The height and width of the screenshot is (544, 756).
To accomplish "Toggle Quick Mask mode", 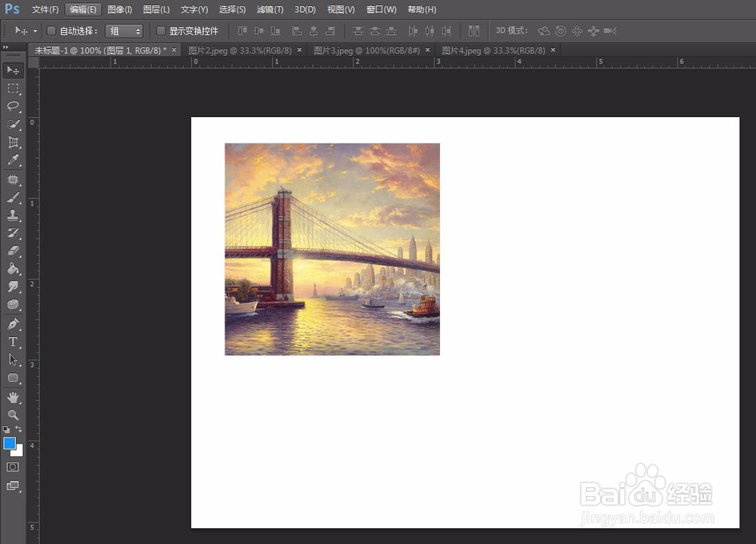I will click(x=13, y=467).
